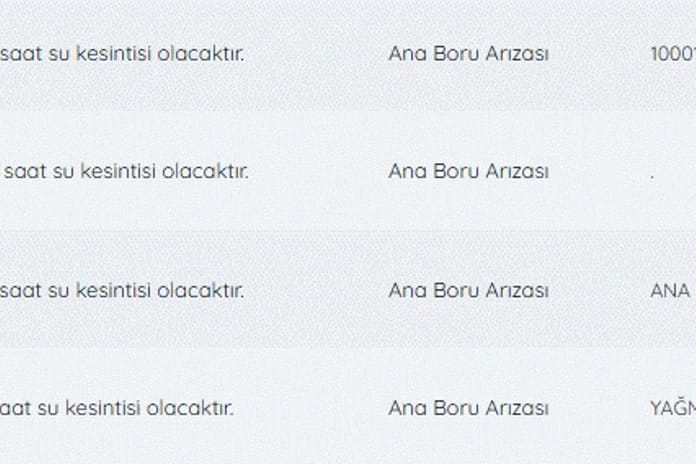Click the word 'Arızası' in the first row
Viewport: 696px width, 464px height.
point(516,53)
